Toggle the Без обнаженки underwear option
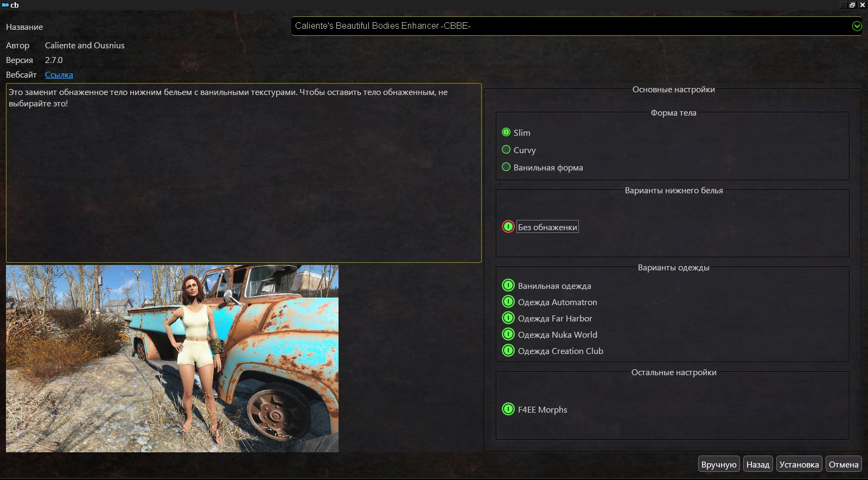The image size is (868, 480). (540, 227)
